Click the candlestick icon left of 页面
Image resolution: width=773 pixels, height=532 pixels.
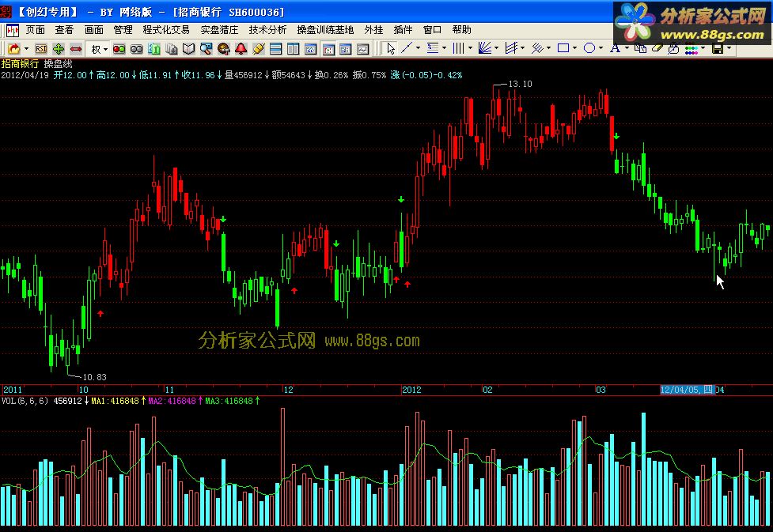click(13, 31)
